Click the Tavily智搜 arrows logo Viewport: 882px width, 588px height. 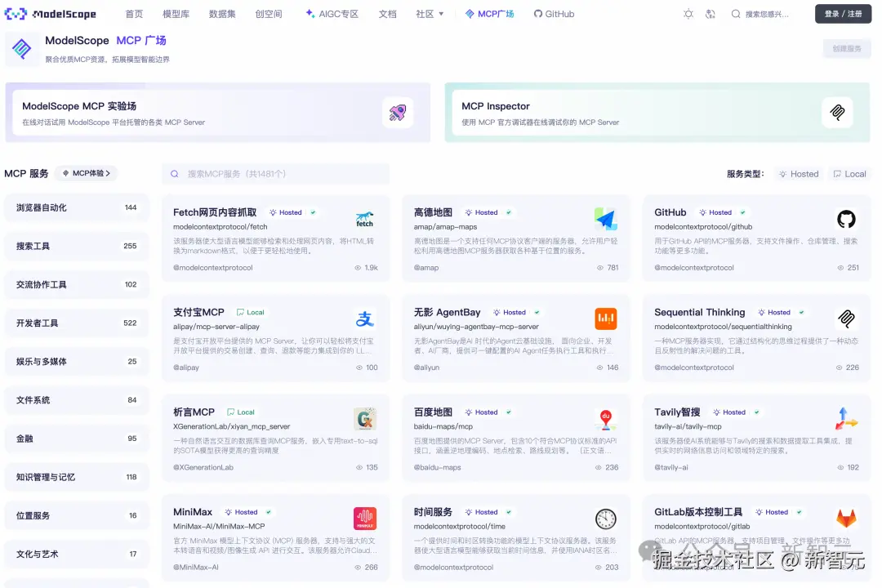[x=846, y=419]
